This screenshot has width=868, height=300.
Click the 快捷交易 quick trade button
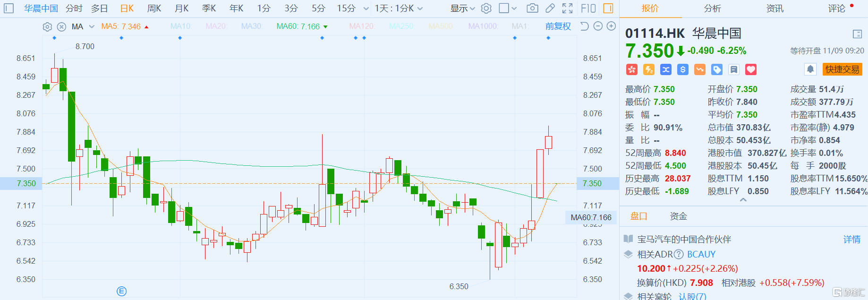coord(842,69)
